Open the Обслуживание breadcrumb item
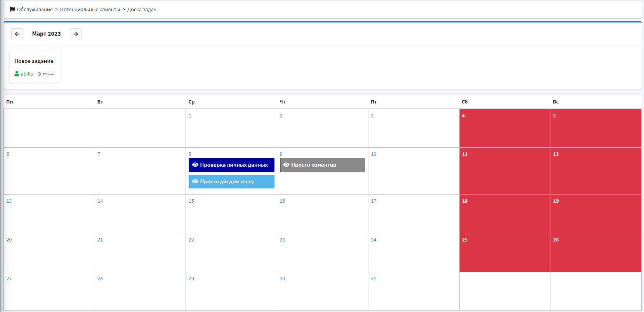The height and width of the screenshot is (312, 644). tap(35, 10)
